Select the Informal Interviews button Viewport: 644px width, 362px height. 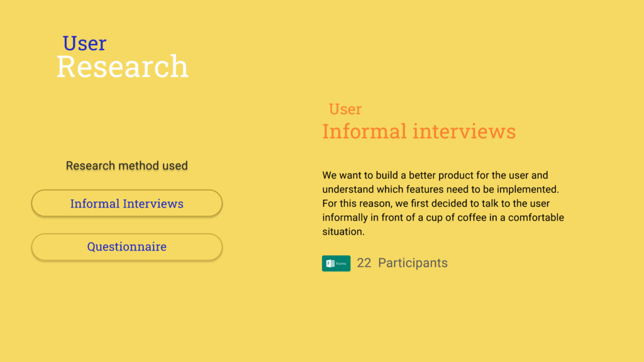127,203
